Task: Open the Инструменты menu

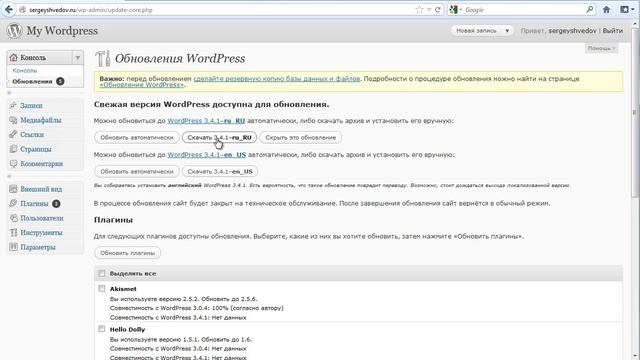Action: [x=41, y=233]
